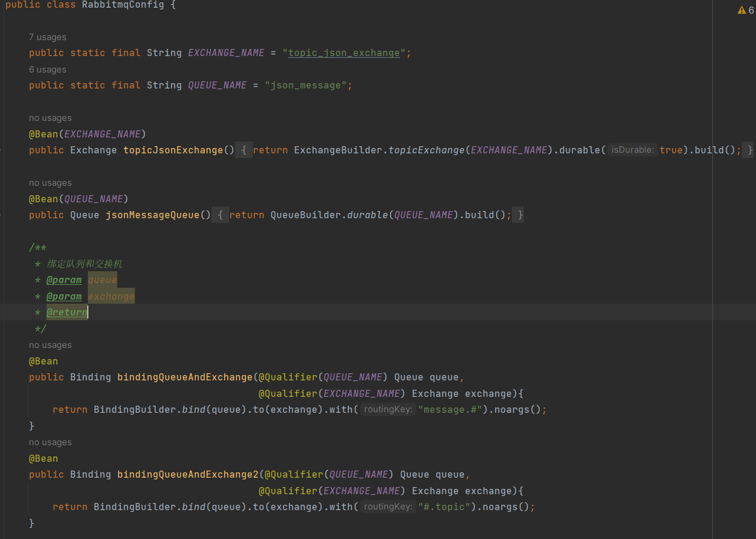Expand folded opening brace of jsonMessageQueue method
The height and width of the screenshot is (539, 756).
220,215
